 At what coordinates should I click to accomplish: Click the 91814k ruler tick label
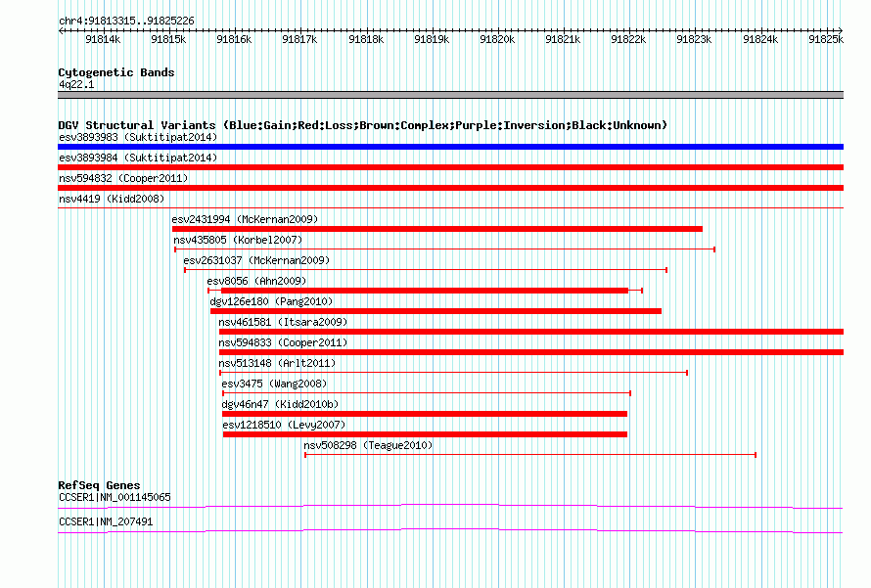pyautogui.click(x=103, y=39)
